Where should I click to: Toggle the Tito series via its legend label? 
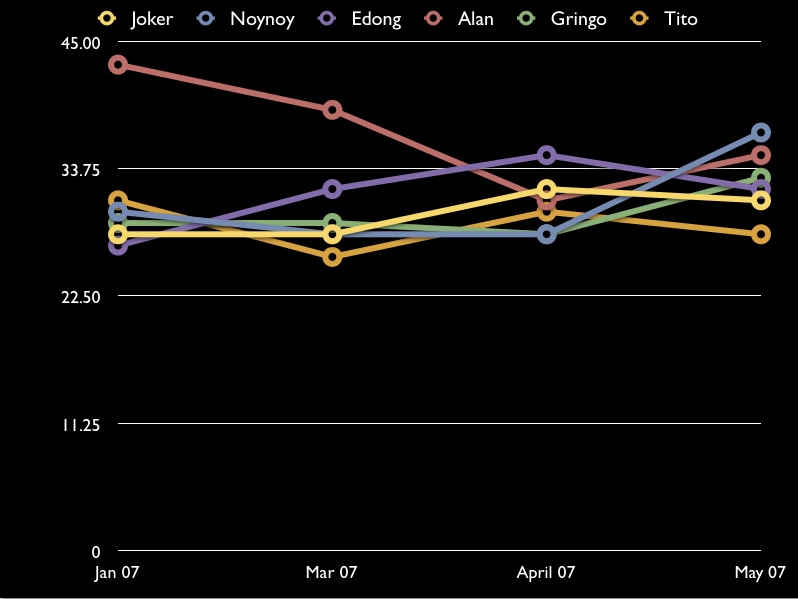680,19
